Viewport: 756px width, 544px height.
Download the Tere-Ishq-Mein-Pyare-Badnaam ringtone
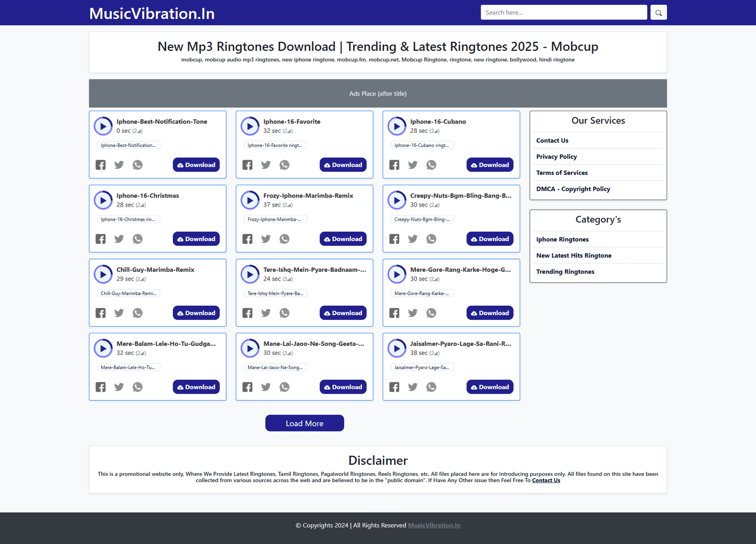click(x=343, y=313)
